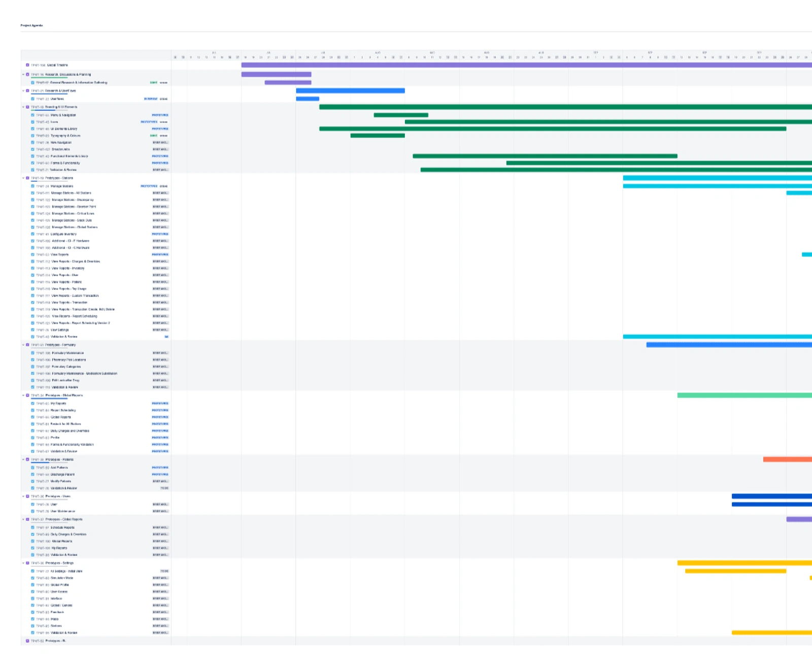Click the task icon beside Simulation Mode
This screenshot has height=668, width=812.
click(x=32, y=578)
